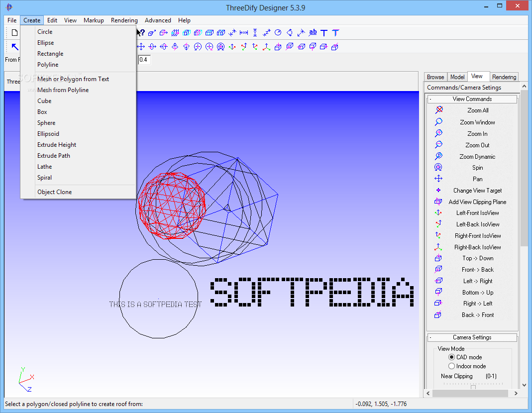Choose Extrude Path from the Create menu
The height and width of the screenshot is (413, 532).
point(54,155)
